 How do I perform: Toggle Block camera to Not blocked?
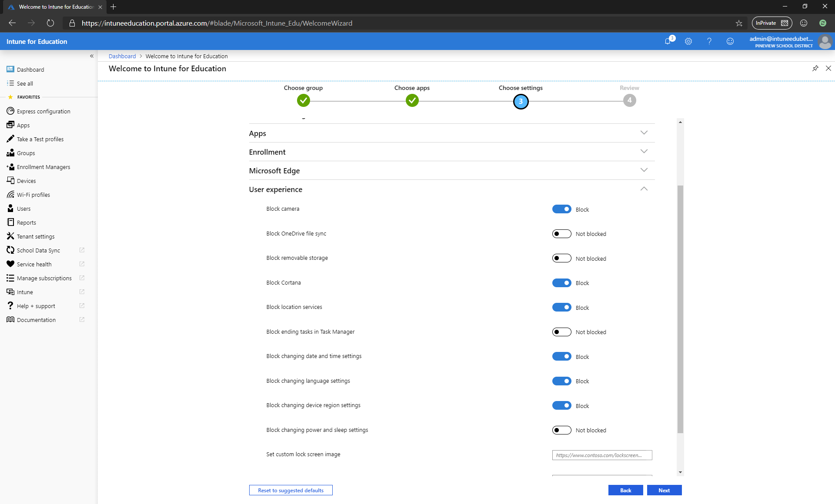[561, 209]
